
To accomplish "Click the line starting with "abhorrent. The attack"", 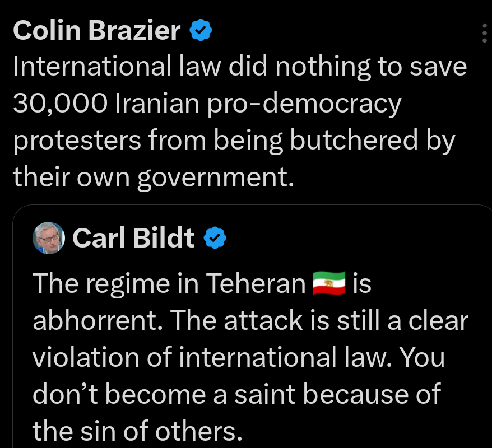I will click(250, 321).
